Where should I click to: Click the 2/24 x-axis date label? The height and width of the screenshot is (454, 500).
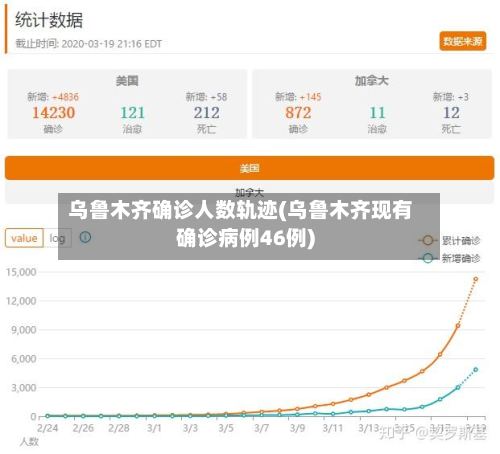tap(47, 428)
